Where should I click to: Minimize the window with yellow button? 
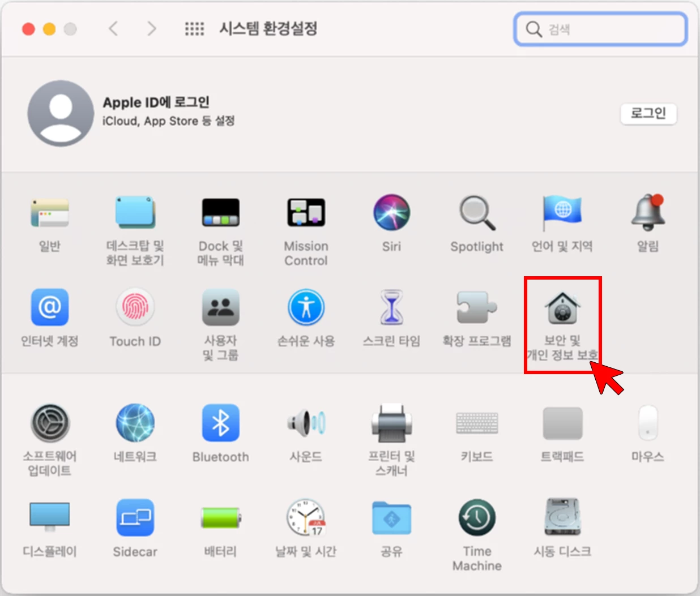pos(49,29)
